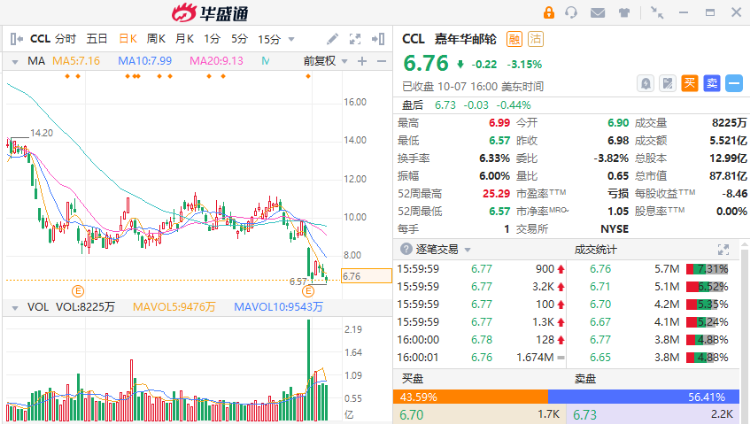
Task: Switch to 15分 fifteen-minute chart
Action: (269, 39)
